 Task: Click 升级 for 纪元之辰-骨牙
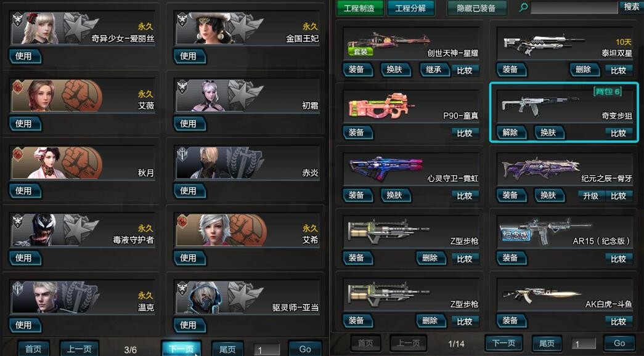[x=590, y=195]
